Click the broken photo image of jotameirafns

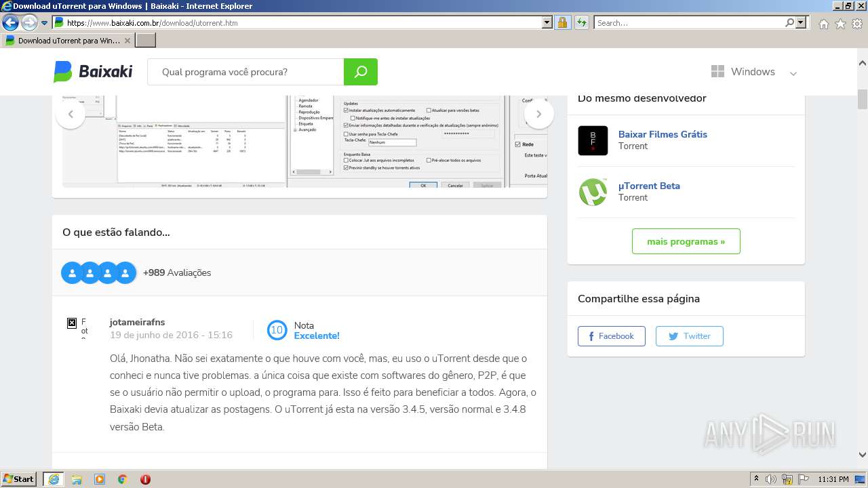72,323
